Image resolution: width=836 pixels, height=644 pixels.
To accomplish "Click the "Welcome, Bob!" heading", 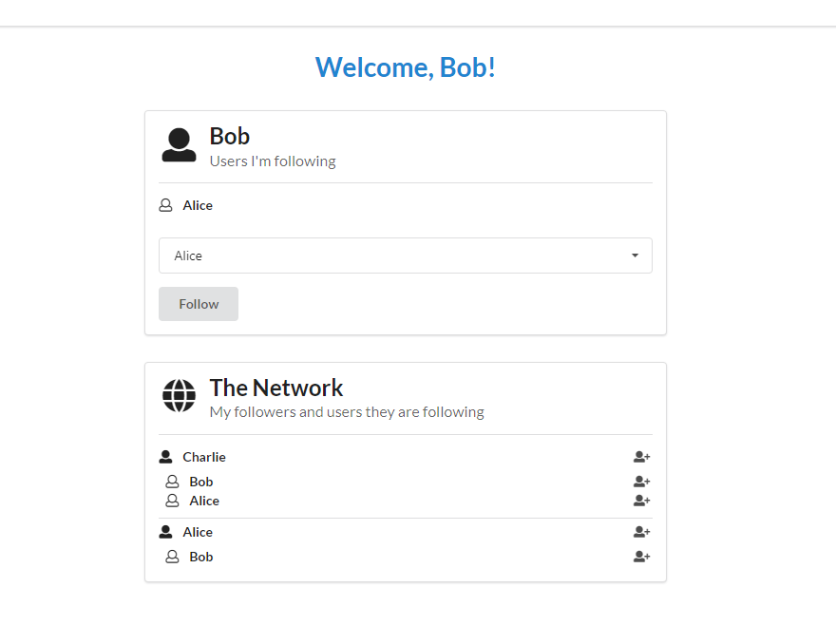I will (406, 67).
